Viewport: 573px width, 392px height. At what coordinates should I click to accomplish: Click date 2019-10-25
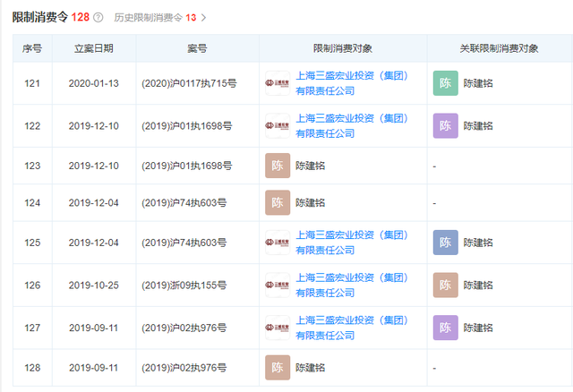93,285
